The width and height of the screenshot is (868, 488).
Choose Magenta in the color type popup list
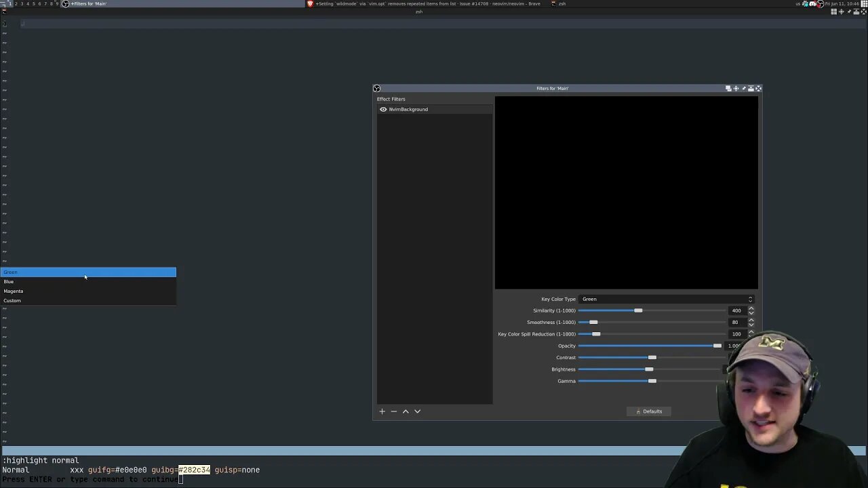pyautogui.click(x=89, y=291)
